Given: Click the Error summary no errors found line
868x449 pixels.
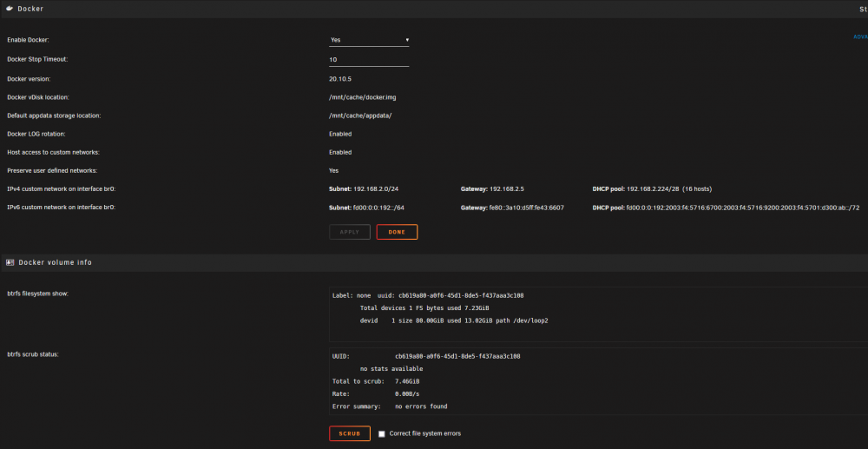Looking at the screenshot, I should [390, 406].
